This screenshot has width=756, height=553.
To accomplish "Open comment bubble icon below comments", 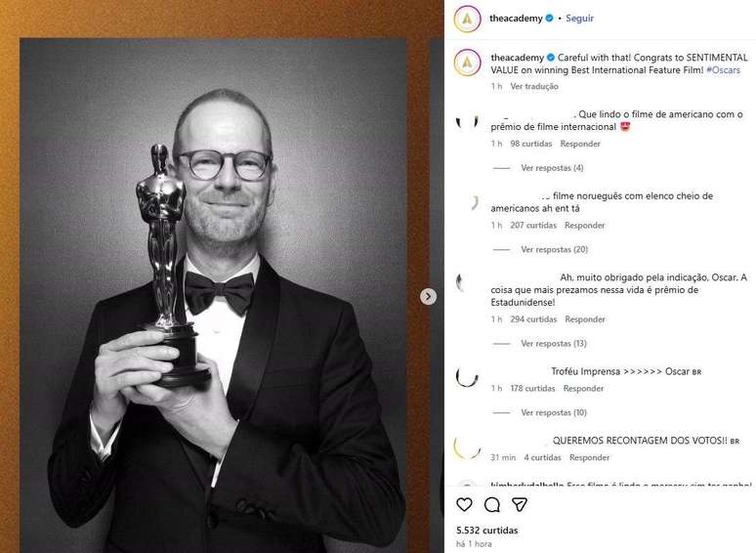I will (491, 504).
